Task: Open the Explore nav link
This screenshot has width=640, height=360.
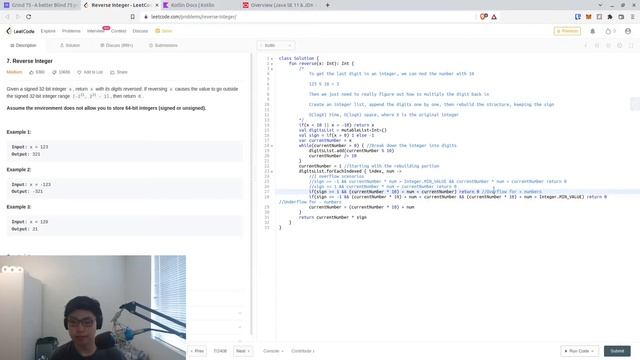Action: (x=48, y=31)
